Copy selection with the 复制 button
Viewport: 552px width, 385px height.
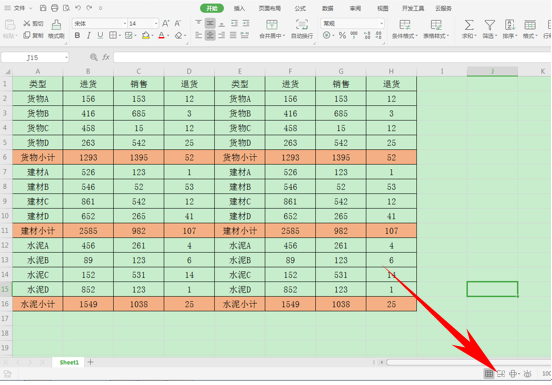[x=33, y=35]
